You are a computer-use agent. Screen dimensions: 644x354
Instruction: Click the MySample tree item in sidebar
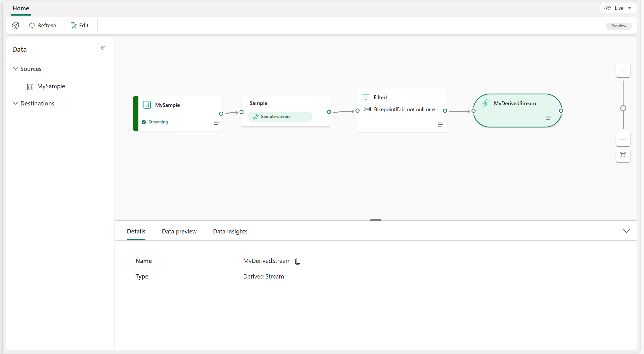[51, 86]
